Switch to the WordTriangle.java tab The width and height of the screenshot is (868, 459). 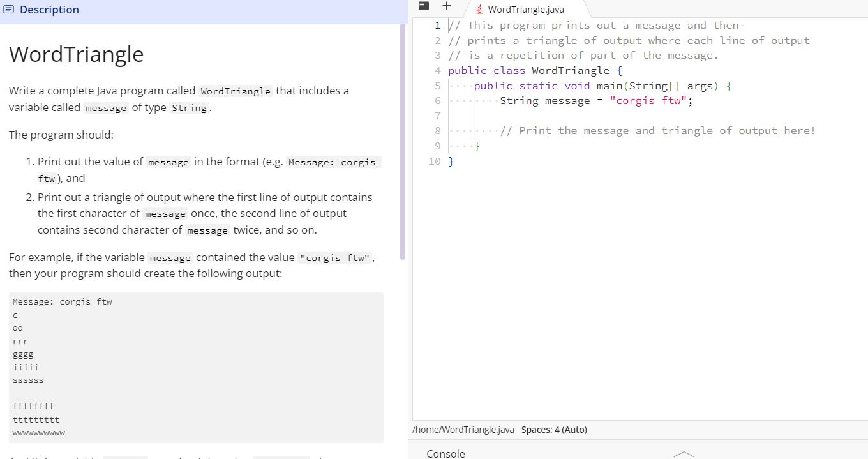pyautogui.click(x=527, y=10)
